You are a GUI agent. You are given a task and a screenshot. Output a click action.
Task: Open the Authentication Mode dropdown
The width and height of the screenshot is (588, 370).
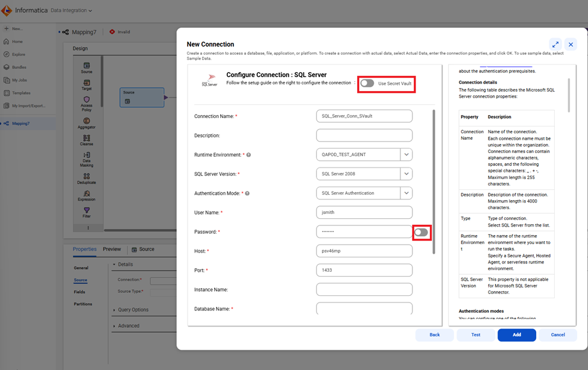tap(406, 193)
